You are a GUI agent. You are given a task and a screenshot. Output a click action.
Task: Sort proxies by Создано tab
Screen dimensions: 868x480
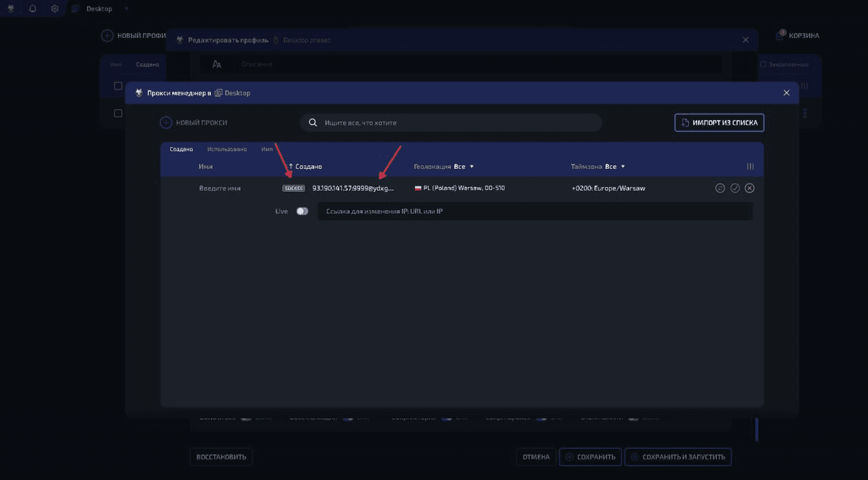[181, 149]
